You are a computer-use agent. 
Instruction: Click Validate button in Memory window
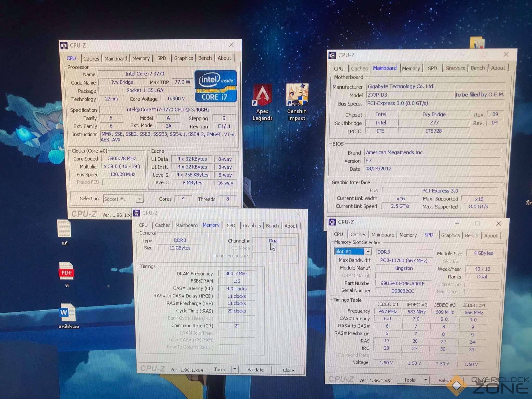(255, 370)
